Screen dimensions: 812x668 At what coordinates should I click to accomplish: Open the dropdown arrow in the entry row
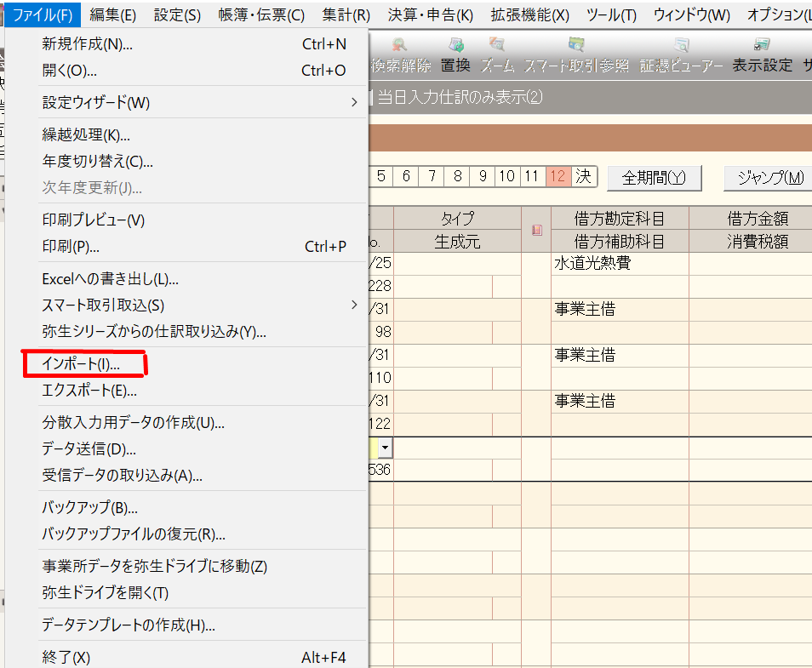pos(386,447)
